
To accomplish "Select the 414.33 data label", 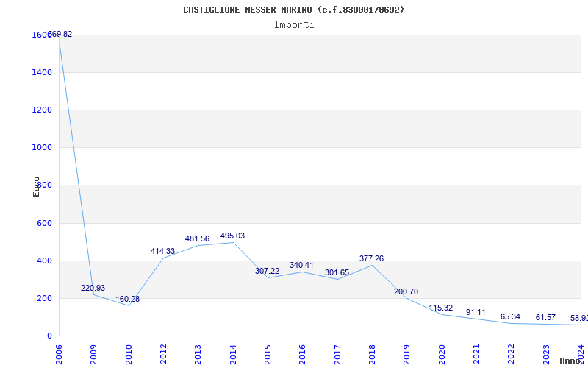I will (162, 251).
